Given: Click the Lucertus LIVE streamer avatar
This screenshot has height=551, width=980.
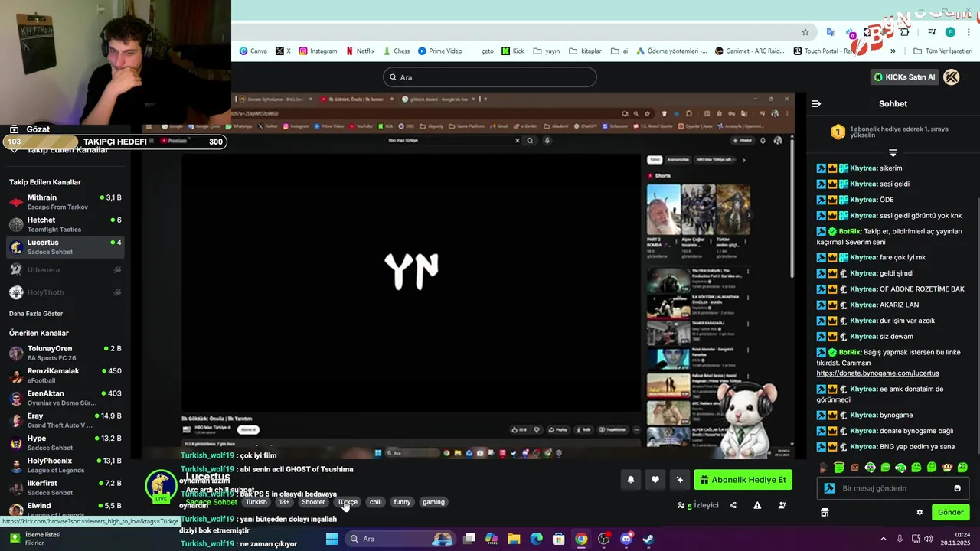Looking at the screenshot, I should pyautogui.click(x=161, y=487).
